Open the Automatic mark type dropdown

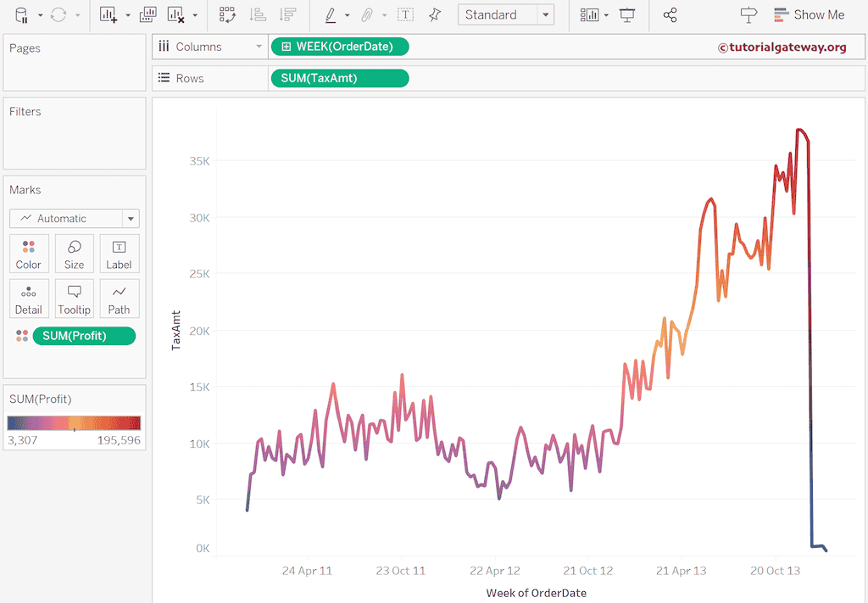click(x=131, y=218)
